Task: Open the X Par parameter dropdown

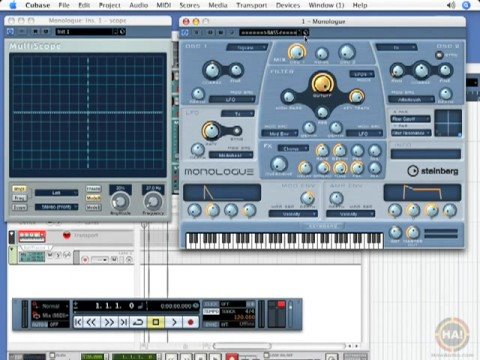Action: 410,119
